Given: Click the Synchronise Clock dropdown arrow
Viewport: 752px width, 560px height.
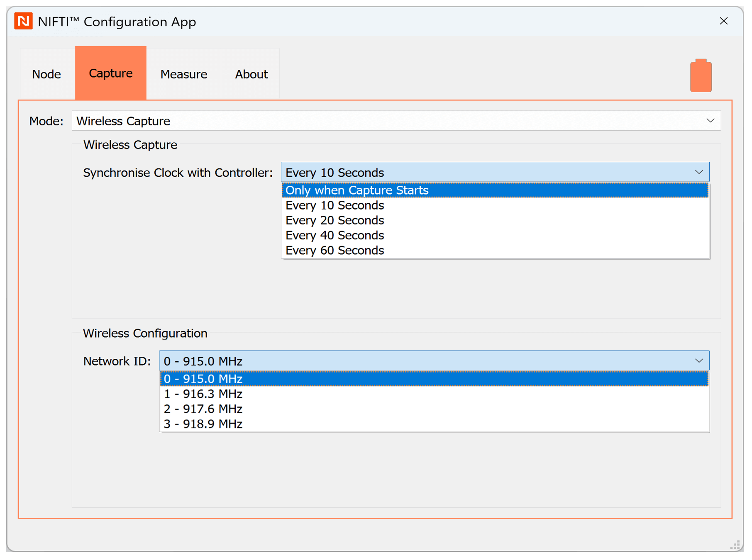Looking at the screenshot, I should click(699, 172).
